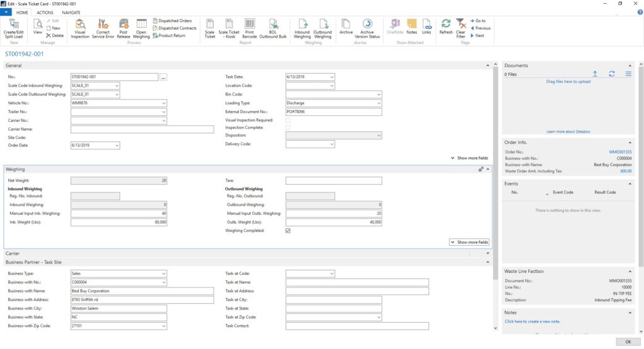Click the Show more fields button in Weighing
This screenshot has width=644, height=349.
pyautogui.click(x=469, y=242)
